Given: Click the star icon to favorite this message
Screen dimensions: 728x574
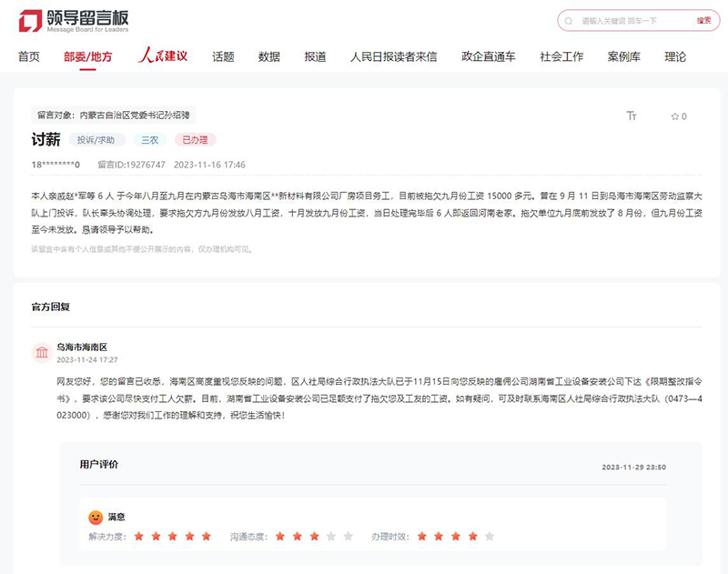Looking at the screenshot, I should (675, 116).
